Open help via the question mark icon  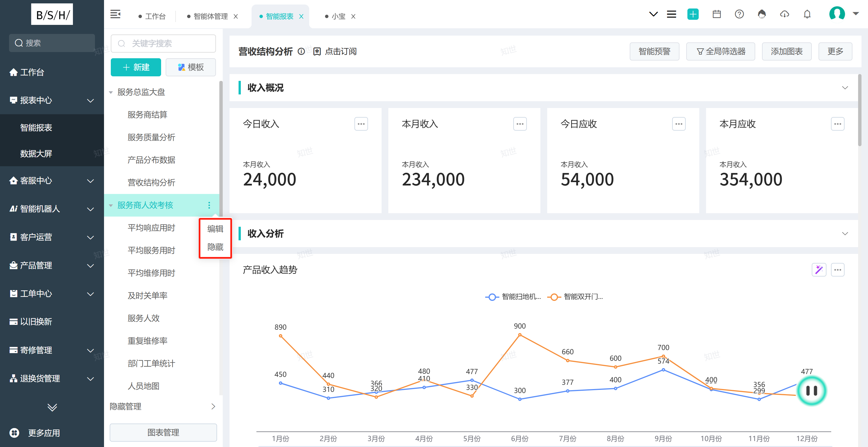[739, 14]
